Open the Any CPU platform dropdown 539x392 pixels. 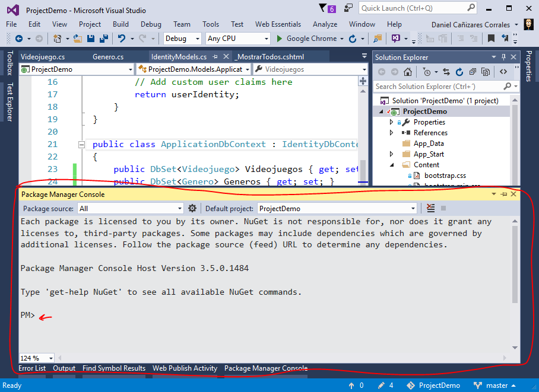[x=238, y=39]
